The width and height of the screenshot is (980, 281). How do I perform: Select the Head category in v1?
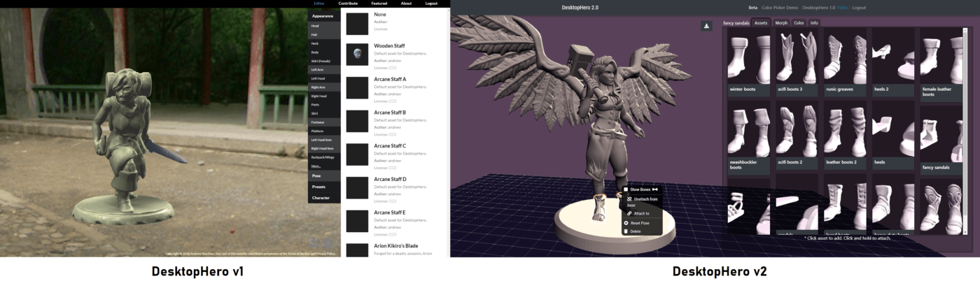324,26
